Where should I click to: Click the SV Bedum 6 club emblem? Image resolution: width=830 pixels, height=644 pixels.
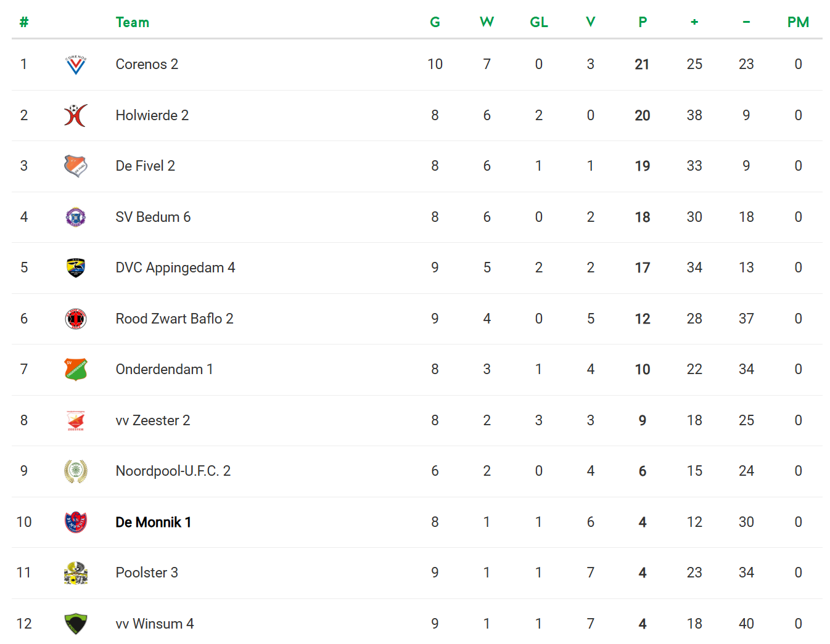coord(76,217)
